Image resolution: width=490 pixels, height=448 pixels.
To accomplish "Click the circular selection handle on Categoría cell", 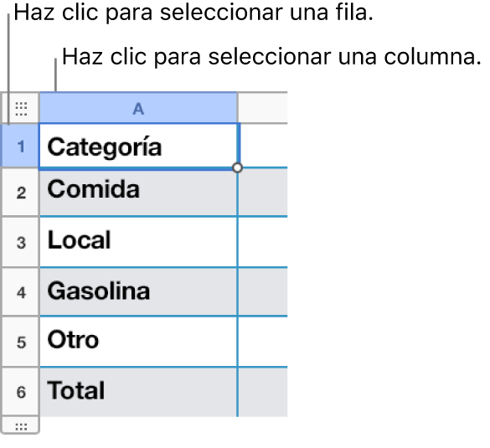I will click(238, 167).
